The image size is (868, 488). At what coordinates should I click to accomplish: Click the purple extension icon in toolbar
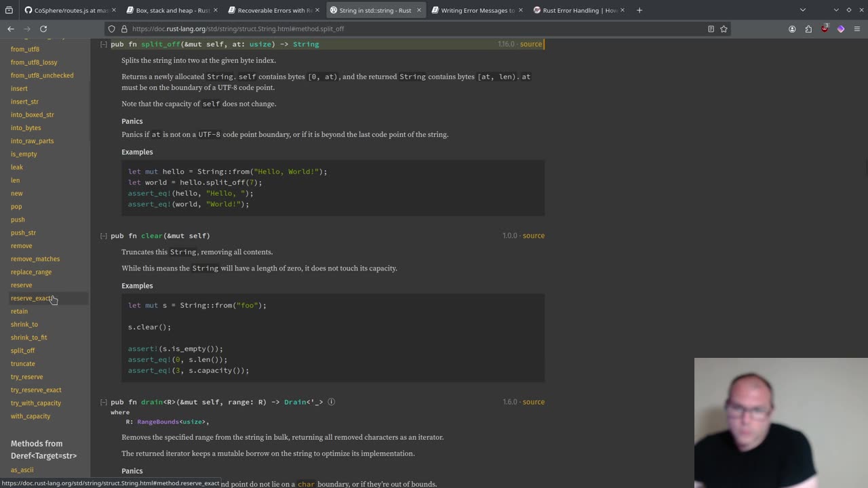point(841,29)
